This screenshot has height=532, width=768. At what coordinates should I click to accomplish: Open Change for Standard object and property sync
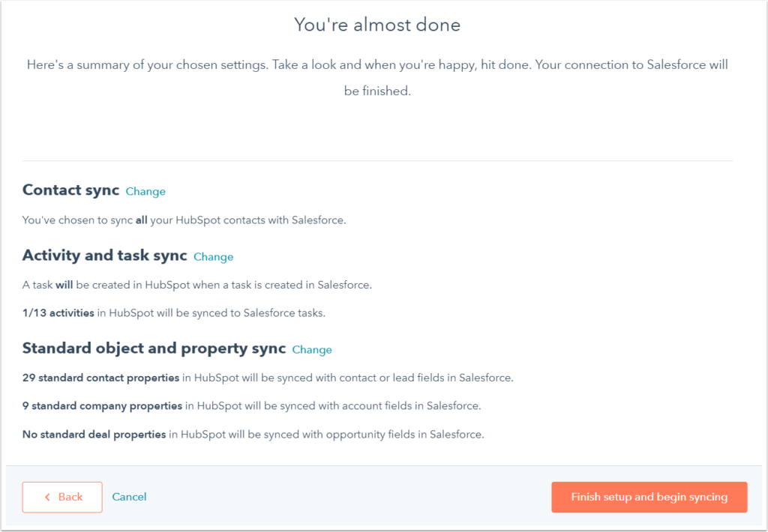point(311,349)
